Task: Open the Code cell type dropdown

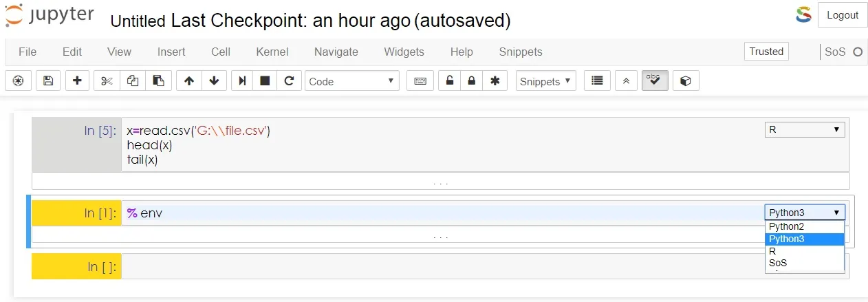Action: coord(352,80)
